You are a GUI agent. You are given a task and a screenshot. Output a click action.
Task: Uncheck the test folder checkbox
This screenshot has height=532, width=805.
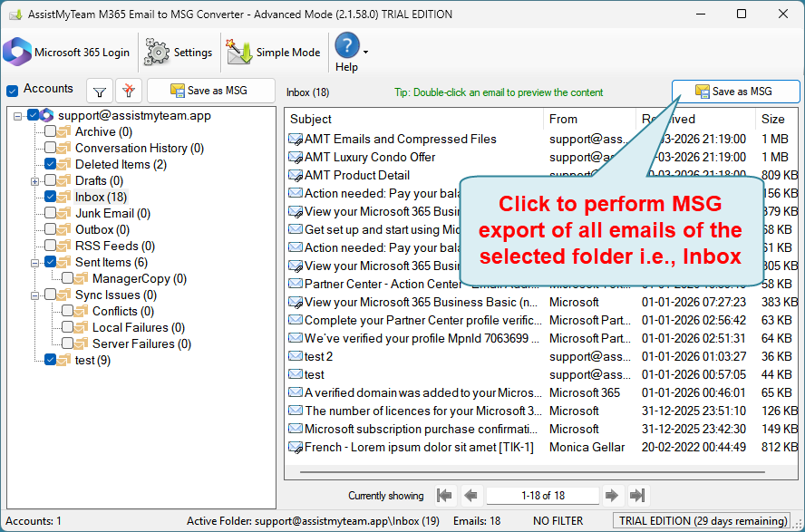(x=51, y=360)
